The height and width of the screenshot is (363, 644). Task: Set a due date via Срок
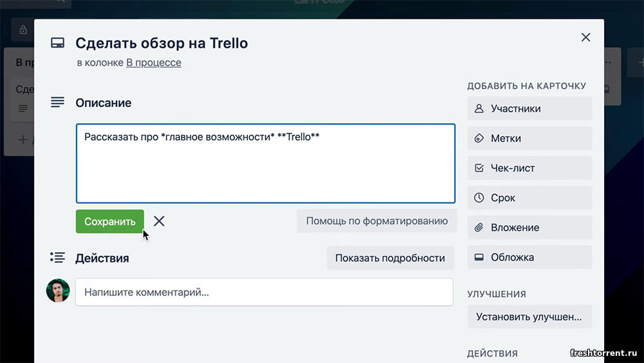[x=529, y=198]
